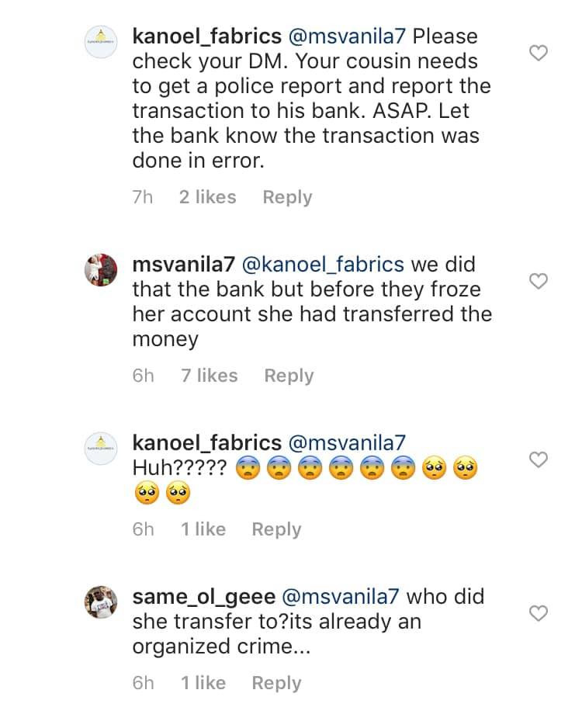Open @kanoel_fabrics mention in msvanila7's comment
Image resolution: width=582 pixels, height=728 pixels.
[323, 265]
